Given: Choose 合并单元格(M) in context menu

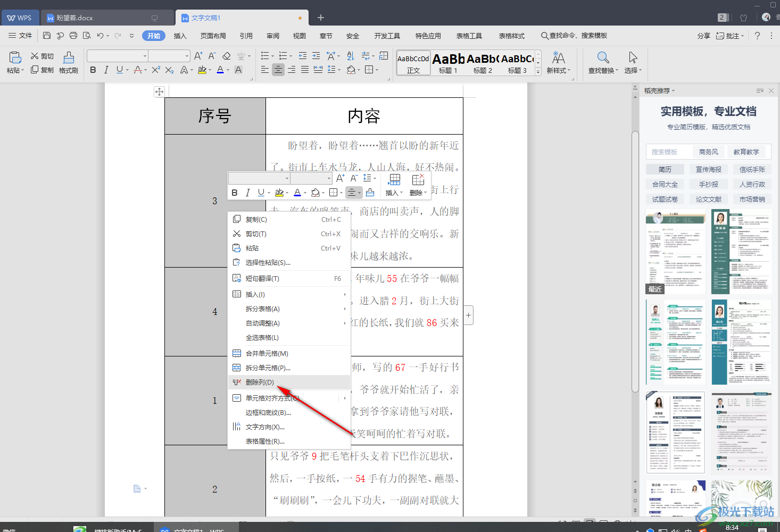Looking at the screenshot, I should click(x=289, y=353).
